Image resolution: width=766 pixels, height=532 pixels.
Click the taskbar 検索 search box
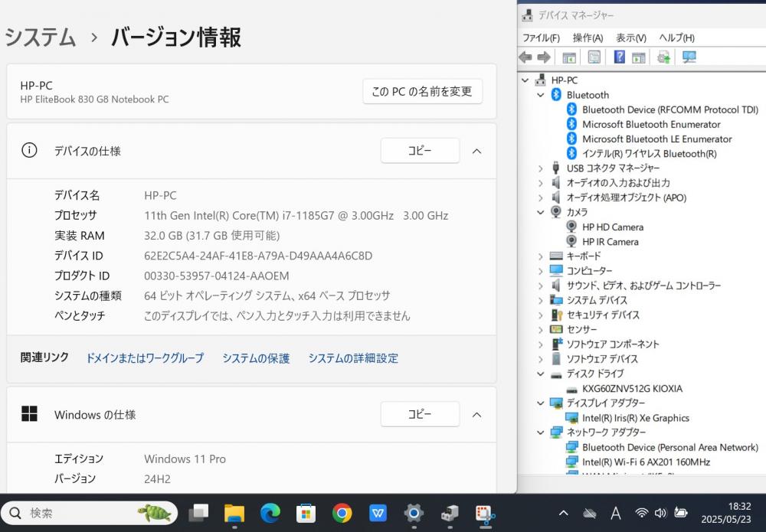pyautogui.click(x=89, y=514)
